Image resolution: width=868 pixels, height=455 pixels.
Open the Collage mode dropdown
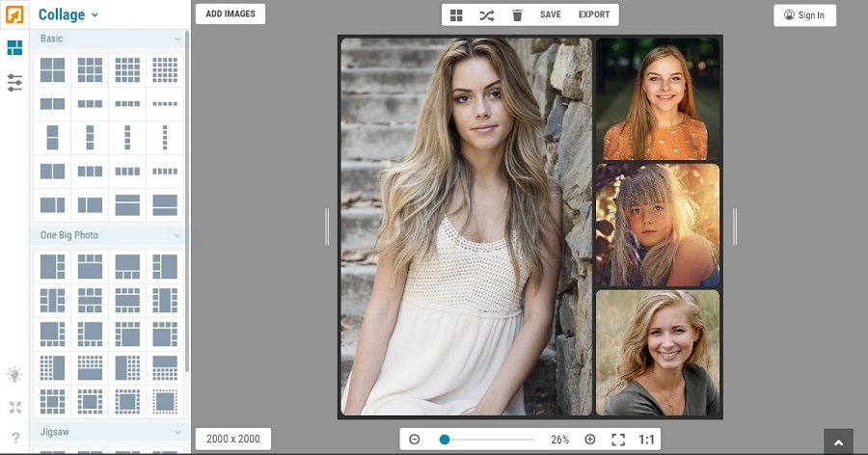pos(68,14)
